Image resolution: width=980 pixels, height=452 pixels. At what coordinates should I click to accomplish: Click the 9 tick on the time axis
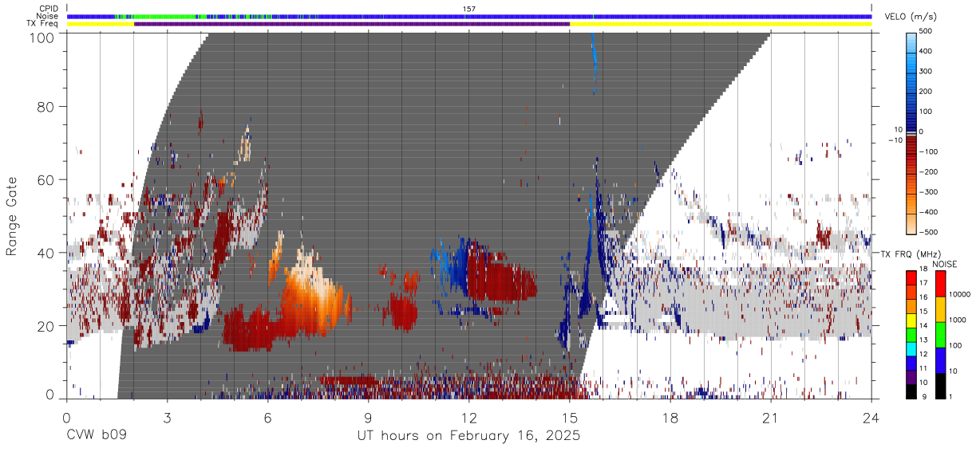click(369, 418)
